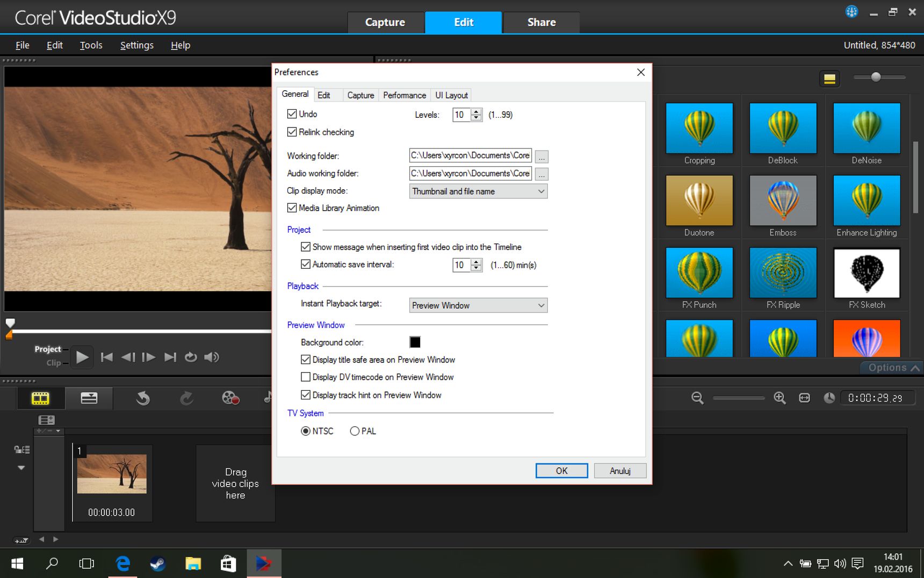Screen dimensions: 924x578
Task: Open the Record/Capture option
Action: click(x=230, y=398)
